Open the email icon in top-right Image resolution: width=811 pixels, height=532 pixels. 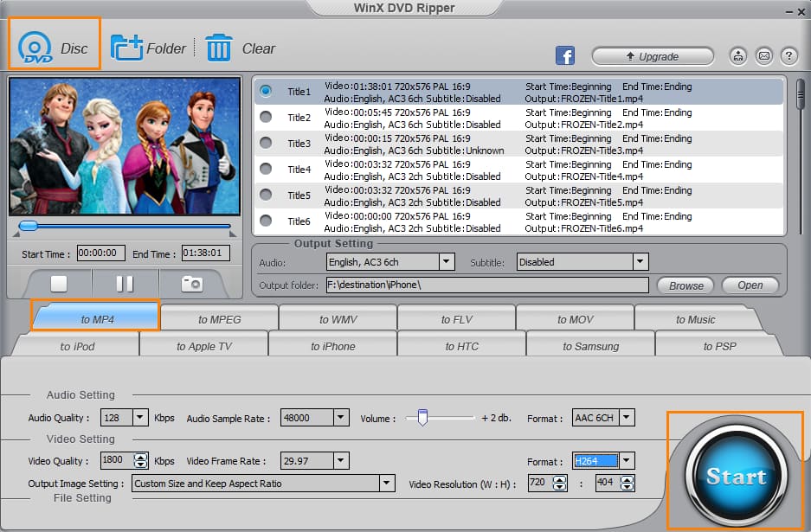pyautogui.click(x=763, y=55)
